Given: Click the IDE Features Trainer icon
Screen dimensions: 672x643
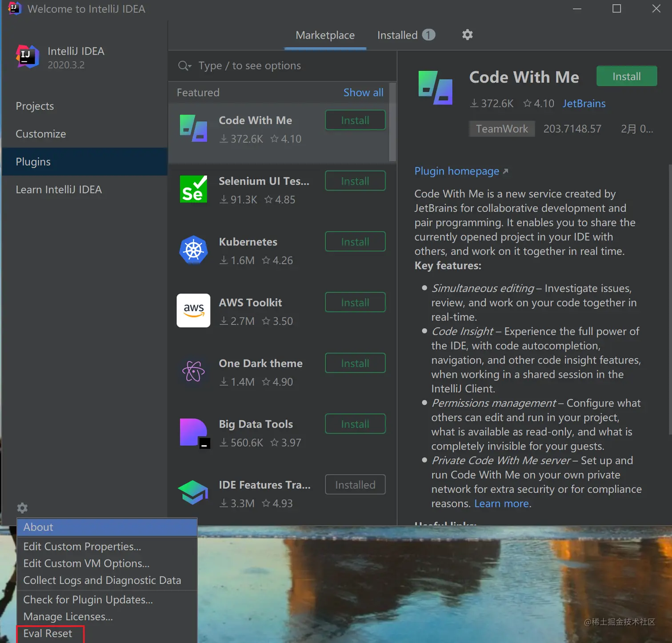Looking at the screenshot, I should click(193, 493).
